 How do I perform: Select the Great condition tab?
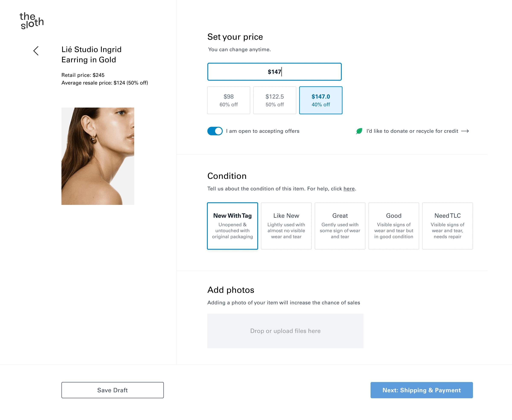click(x=340, y=226)
